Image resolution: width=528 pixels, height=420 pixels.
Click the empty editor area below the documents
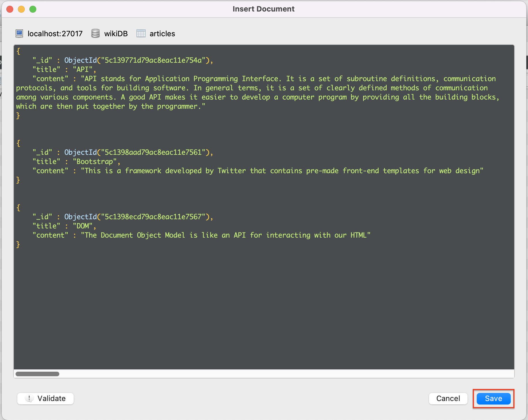coord(264,309)
